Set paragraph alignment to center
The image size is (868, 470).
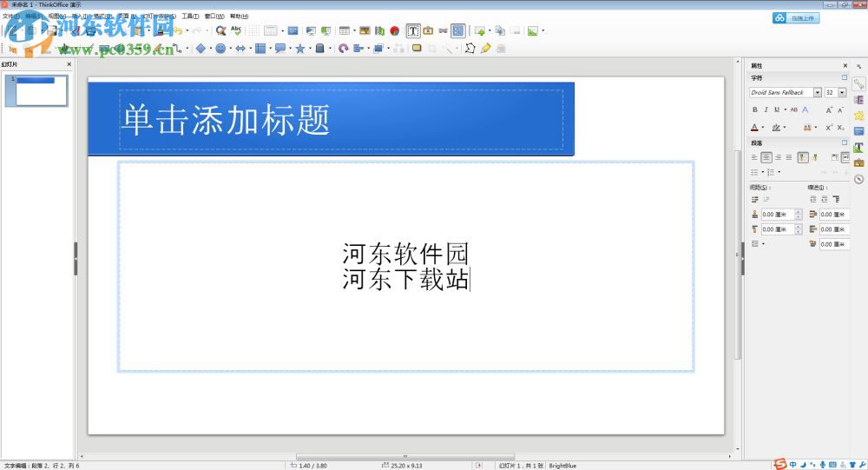point(766,158)
